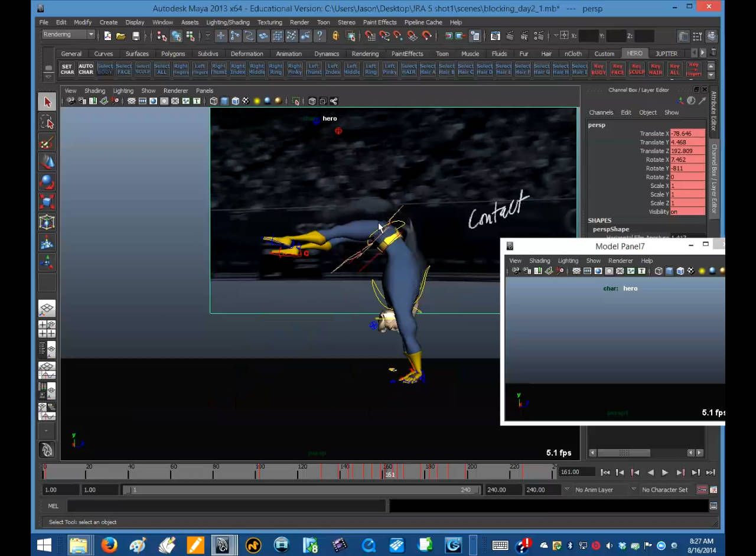
Task: Toggle textured display checker icon in main panel
Action: [x=246, y=101]
